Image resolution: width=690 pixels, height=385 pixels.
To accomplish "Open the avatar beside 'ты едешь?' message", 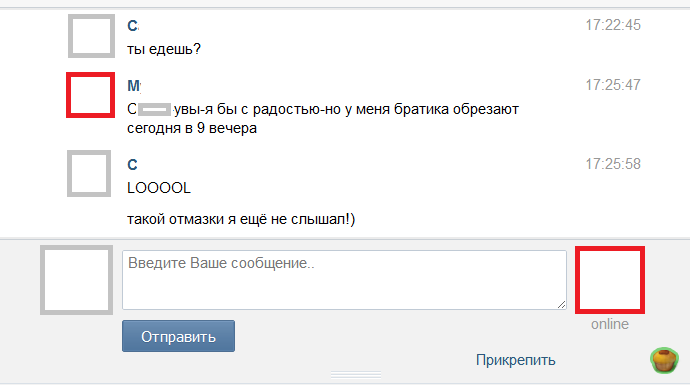I will click(x=91, y=36).
